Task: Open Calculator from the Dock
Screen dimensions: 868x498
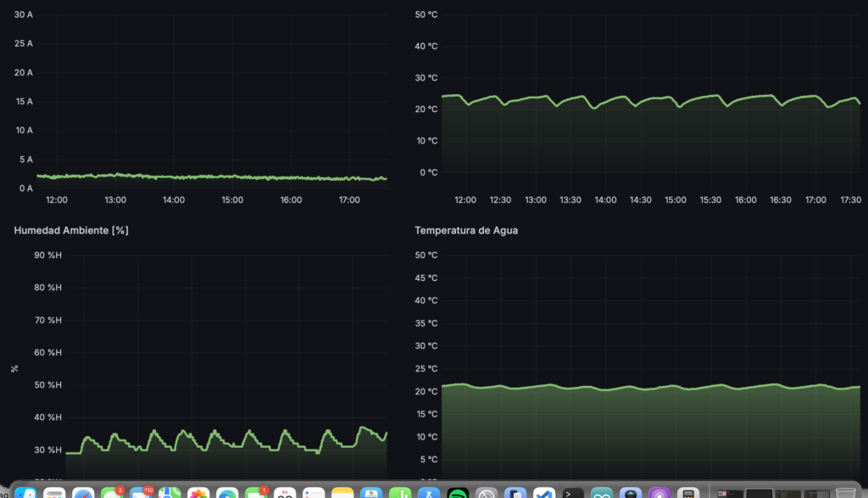Action: click(687, 492)
